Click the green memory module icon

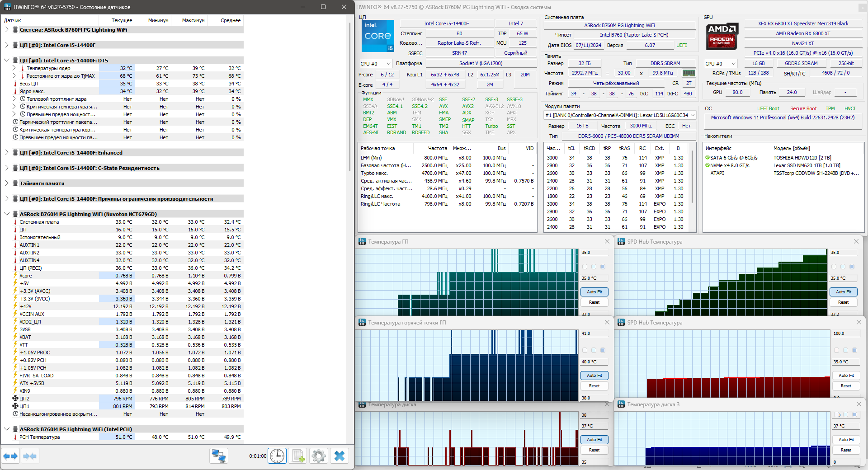(x=689, y=73)
